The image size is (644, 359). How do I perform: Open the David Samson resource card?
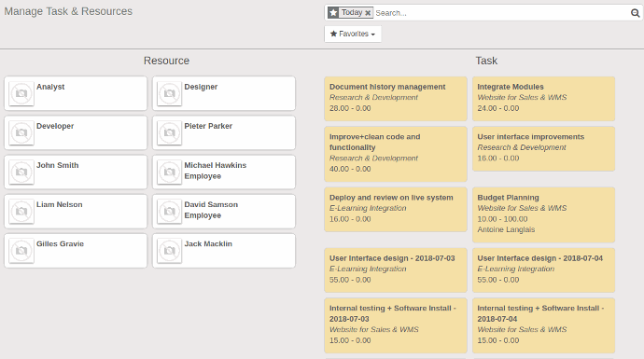[224, 212]
